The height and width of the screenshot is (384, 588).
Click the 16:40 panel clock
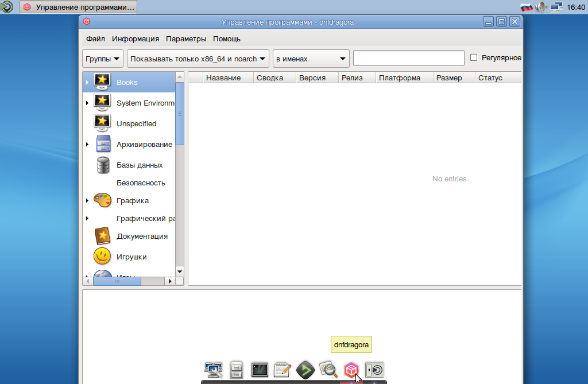(x=575, y=7)
